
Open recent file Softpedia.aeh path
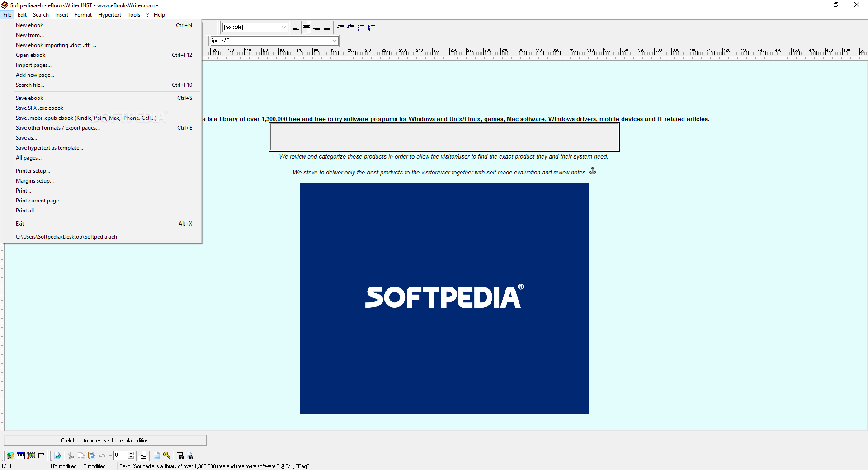coord(101,237)
